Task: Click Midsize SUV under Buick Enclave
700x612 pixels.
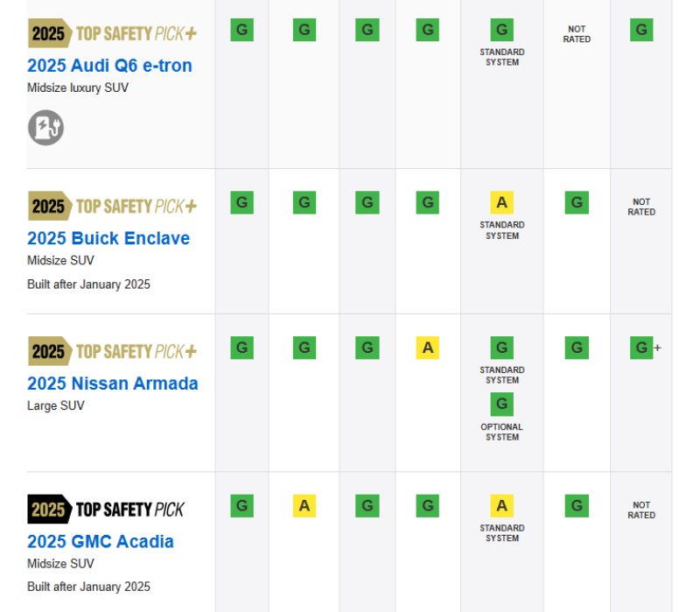Action: (x=60, y=260)
